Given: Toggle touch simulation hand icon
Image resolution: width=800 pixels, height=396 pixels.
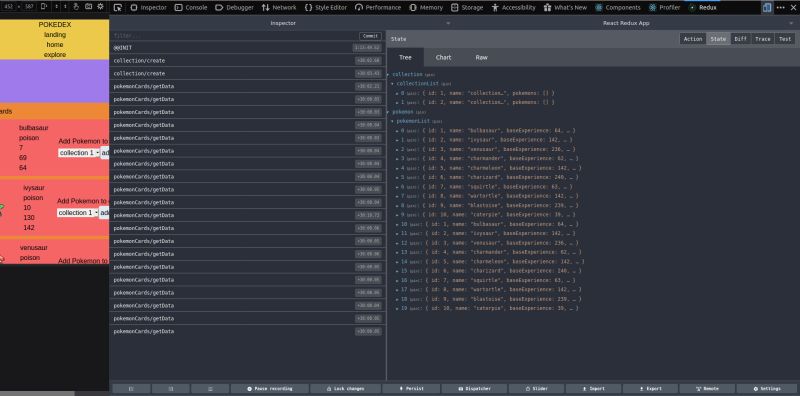Looking at the screenshot, I should [x=76, y=7].
